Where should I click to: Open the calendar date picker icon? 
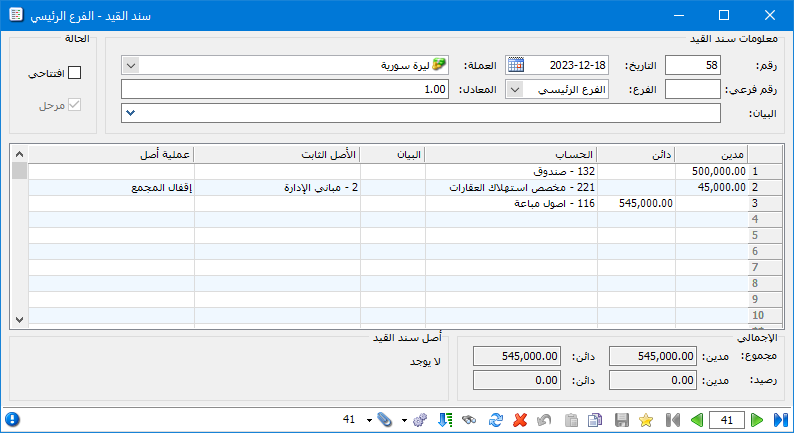click(515, 65)
